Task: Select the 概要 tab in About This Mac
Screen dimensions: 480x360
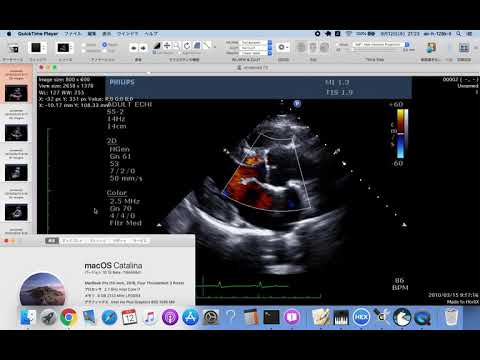Action: pyautogui.click(x=52, y=240)
